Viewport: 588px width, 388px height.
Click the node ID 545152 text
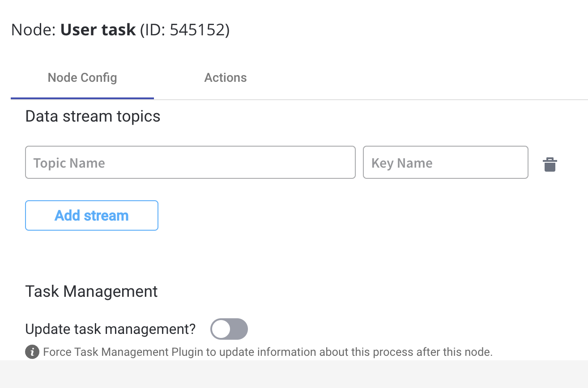click(199, 30)
